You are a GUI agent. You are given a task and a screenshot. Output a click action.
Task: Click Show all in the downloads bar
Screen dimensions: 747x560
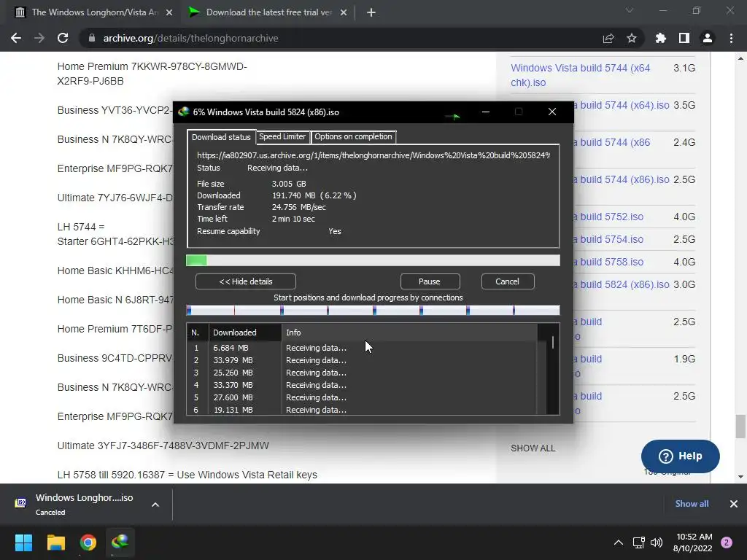692,504
